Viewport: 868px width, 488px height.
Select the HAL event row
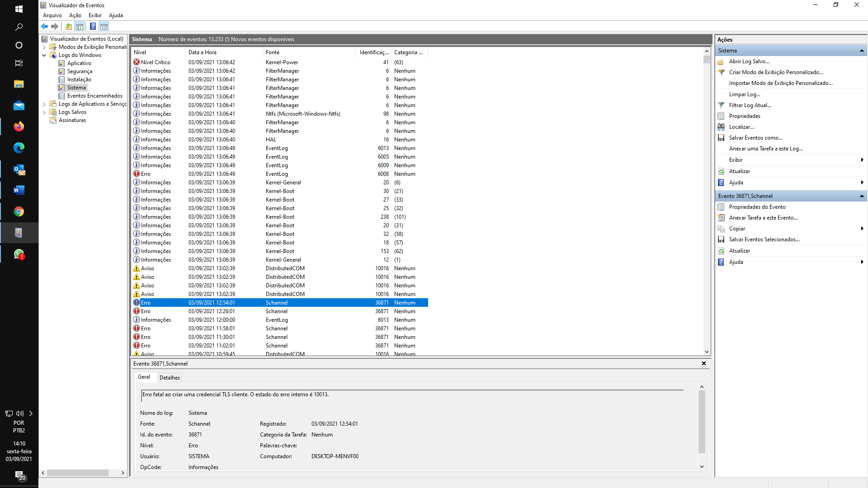pos(279,140)
